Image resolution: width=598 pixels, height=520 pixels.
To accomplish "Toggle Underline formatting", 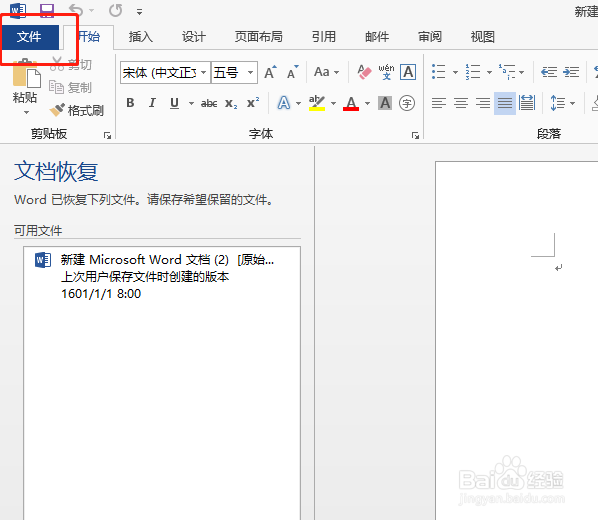I will (174, 103).
